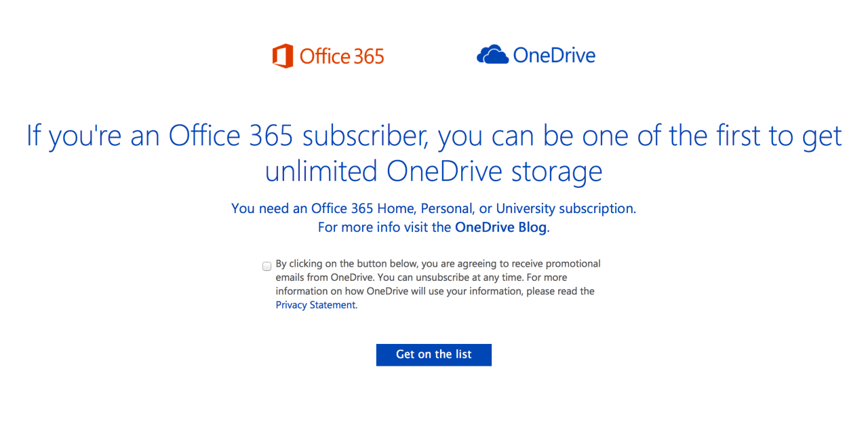The image size is (868, 443).
Task: Click the "OneDrive" wordmark beside the cloud
Action: tap(554, 55)
